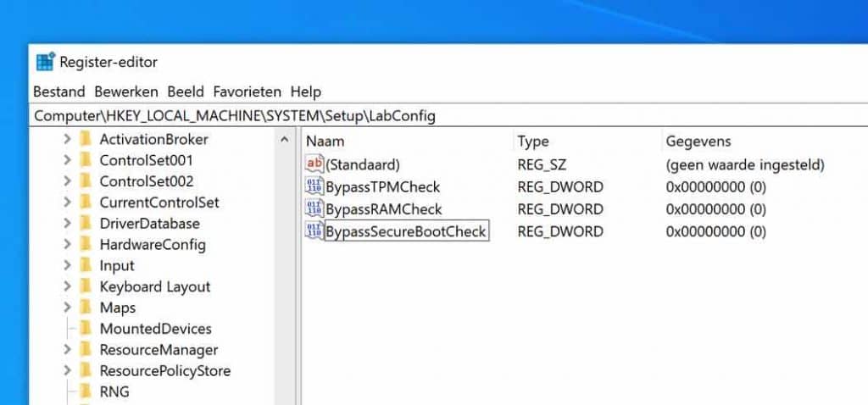Click the registry path address bar
868x405 pixels.
click(x=450, y=115)
